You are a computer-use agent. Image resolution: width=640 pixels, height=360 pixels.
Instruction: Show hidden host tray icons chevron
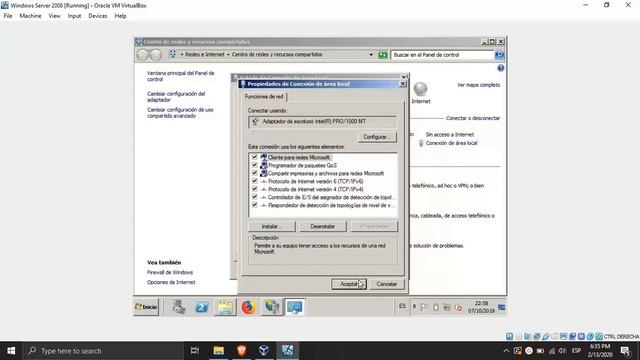pos(506,351)
